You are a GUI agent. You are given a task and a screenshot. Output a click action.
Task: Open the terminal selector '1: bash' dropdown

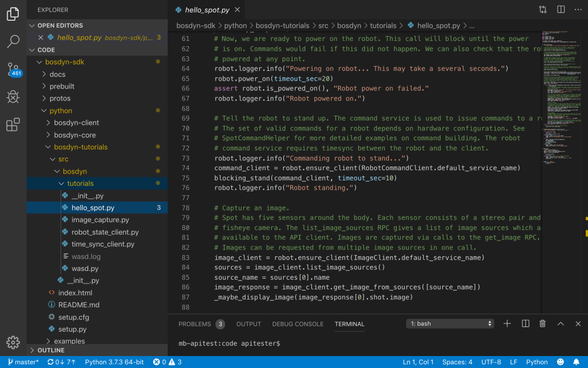click(450, 324)
